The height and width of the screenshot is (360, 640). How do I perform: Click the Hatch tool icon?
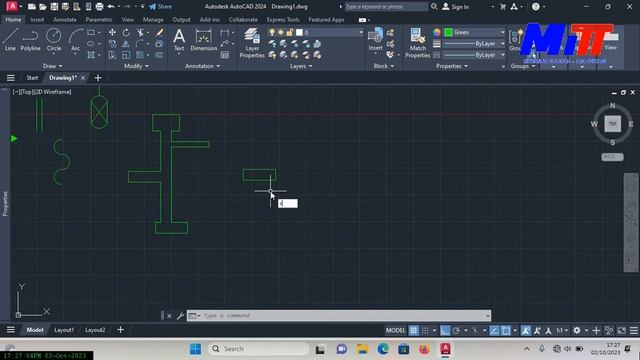91,55
